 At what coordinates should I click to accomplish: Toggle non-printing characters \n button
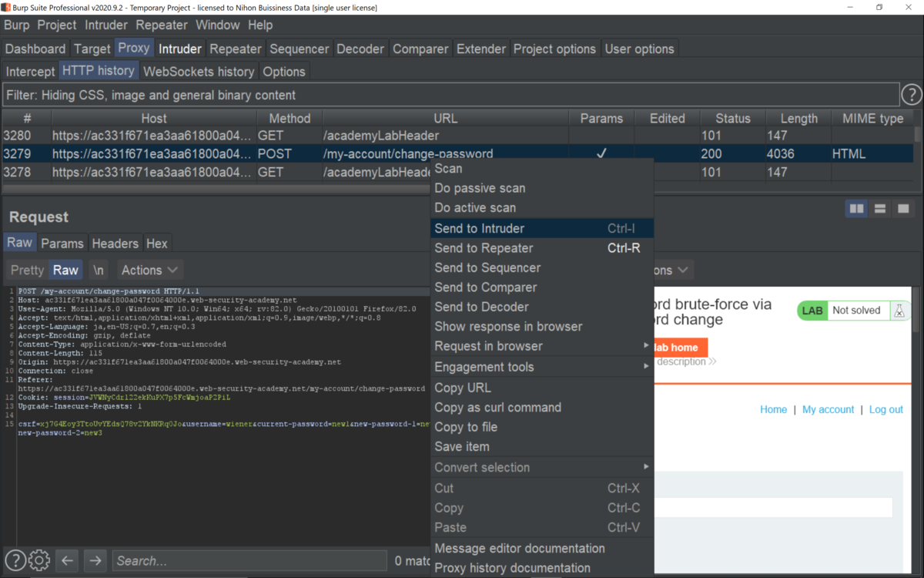coord(99,270)
